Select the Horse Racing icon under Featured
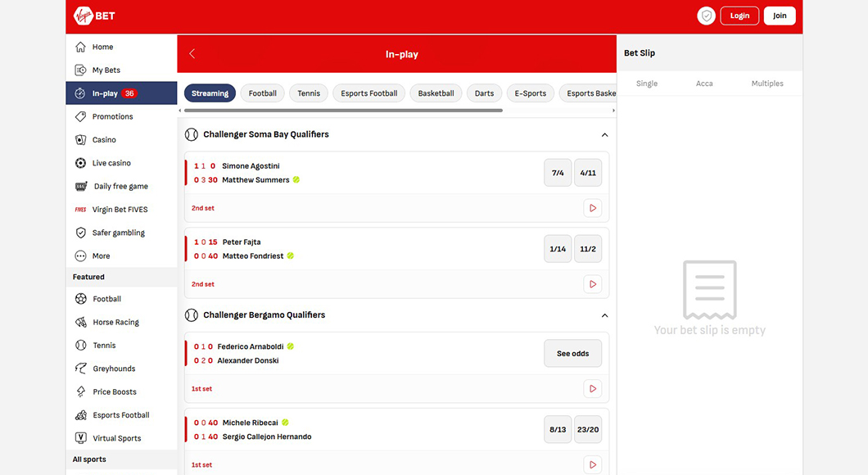 point(82,321)
